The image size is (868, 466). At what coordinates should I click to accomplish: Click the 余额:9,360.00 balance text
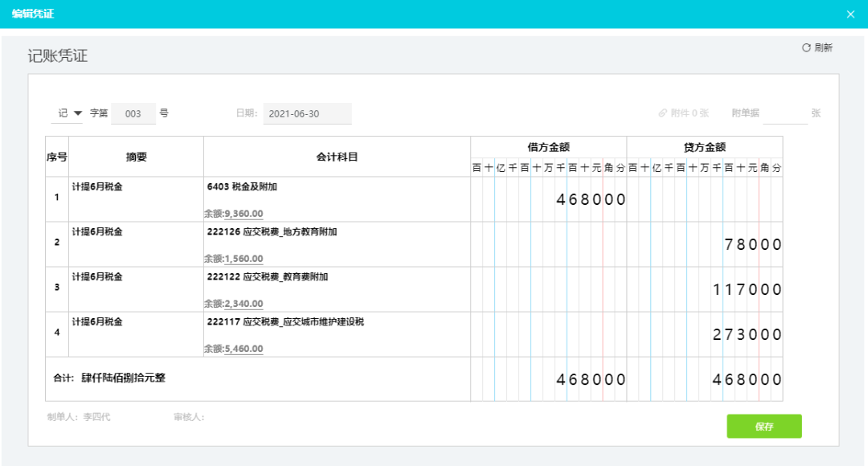pos(233,213)
